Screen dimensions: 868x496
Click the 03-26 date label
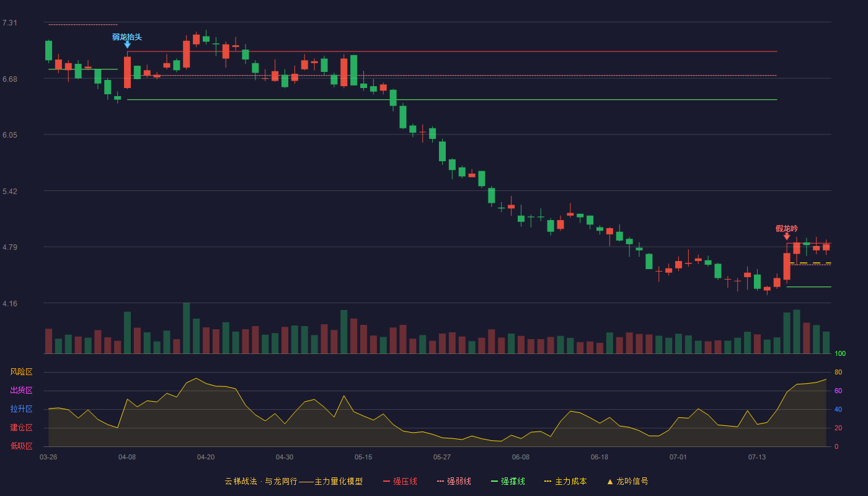click(48, 457)
